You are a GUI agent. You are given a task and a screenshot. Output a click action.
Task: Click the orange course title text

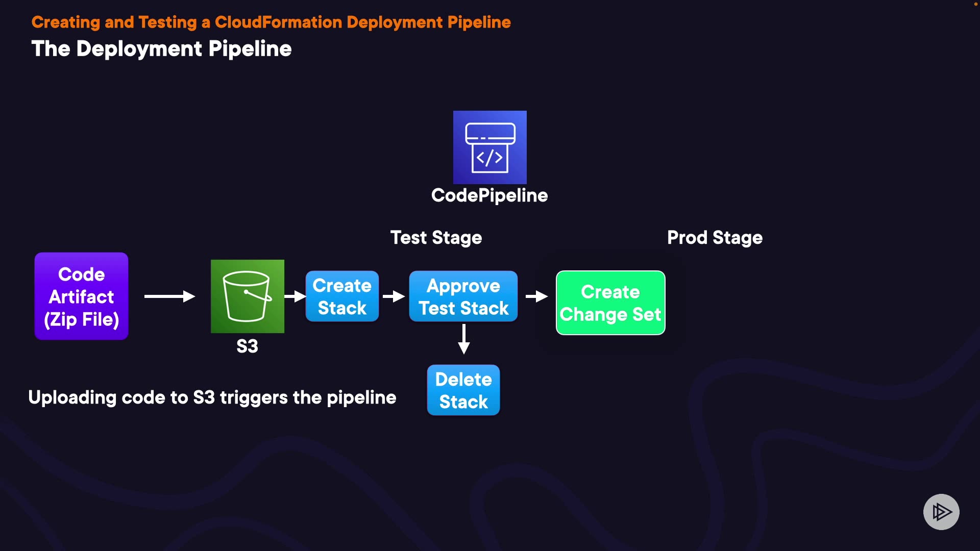tap(271, 22)
